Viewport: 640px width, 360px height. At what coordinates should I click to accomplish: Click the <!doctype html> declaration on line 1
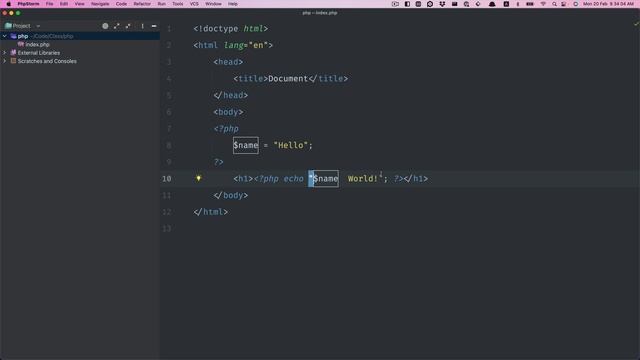[x=231, y=29]
